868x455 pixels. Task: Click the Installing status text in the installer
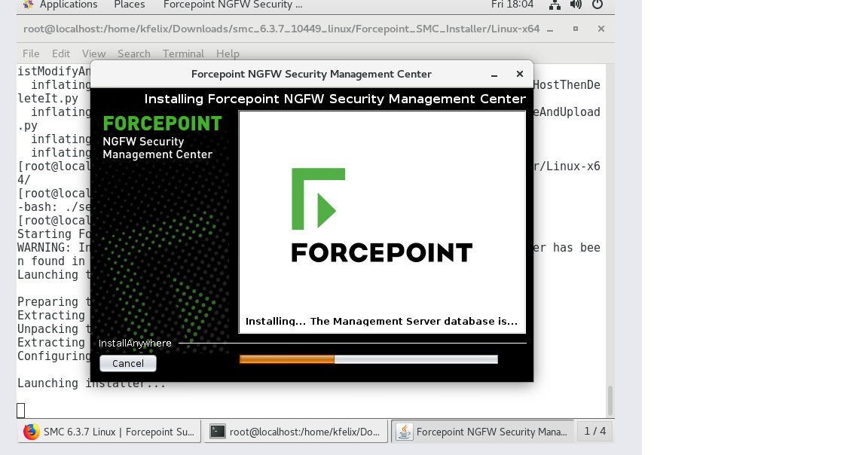click(x=381, y=321)
